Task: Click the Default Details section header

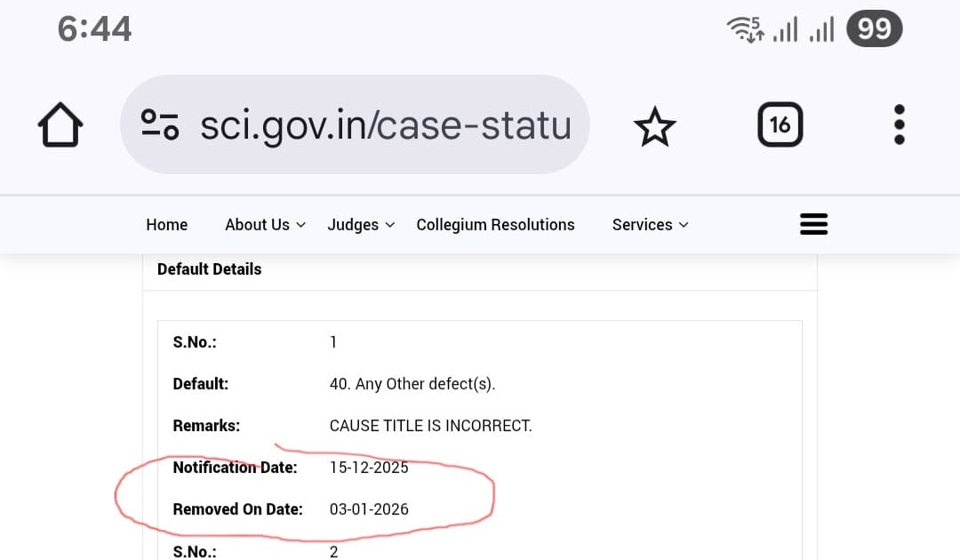Action: (x=210, y=269)
